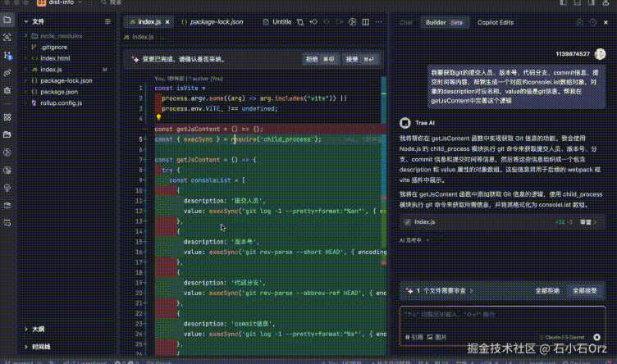Click the lightbulb quick-fix icon in editor
The image size is (617, 364).
[x=158, y=117]
